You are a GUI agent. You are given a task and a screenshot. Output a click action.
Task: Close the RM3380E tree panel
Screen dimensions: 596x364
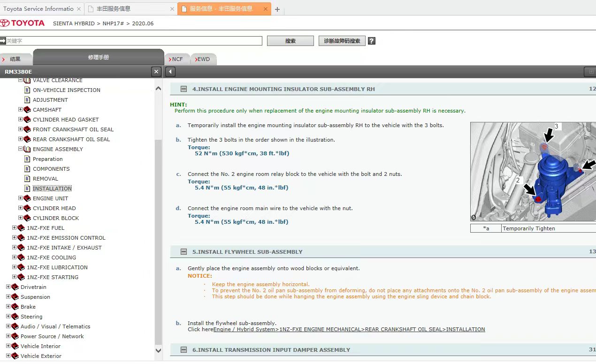156,72
